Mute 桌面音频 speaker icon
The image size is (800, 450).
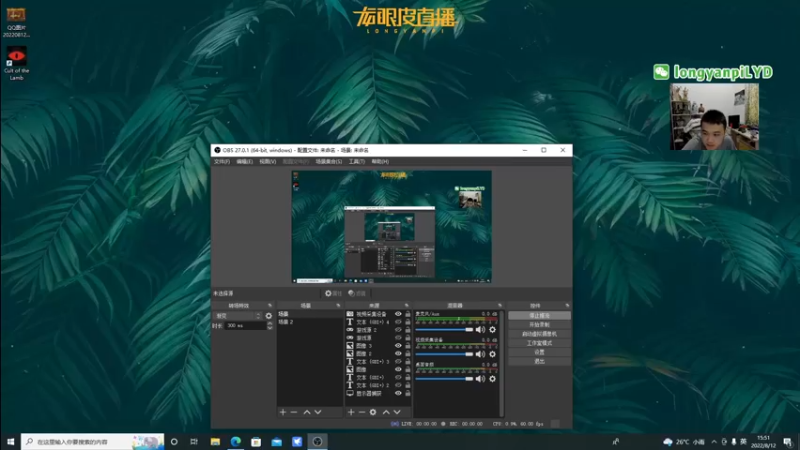click(480, 379)
